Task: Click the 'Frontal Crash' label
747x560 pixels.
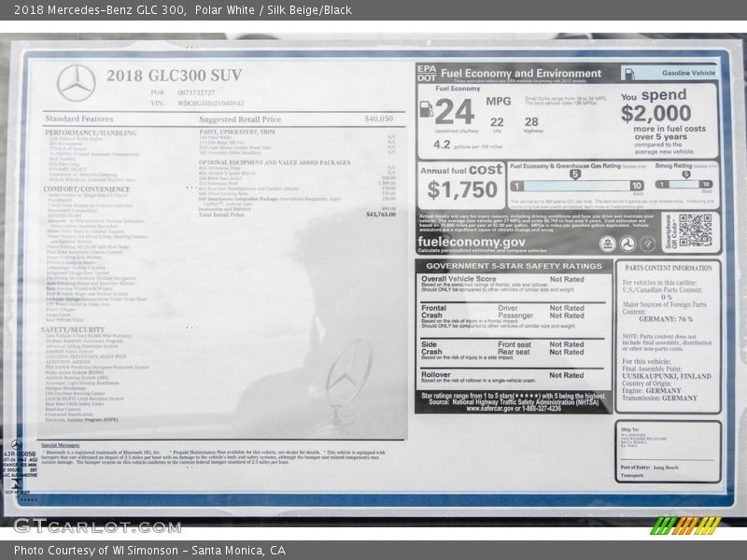Action: pyautogui.click(x=433, y=312)
